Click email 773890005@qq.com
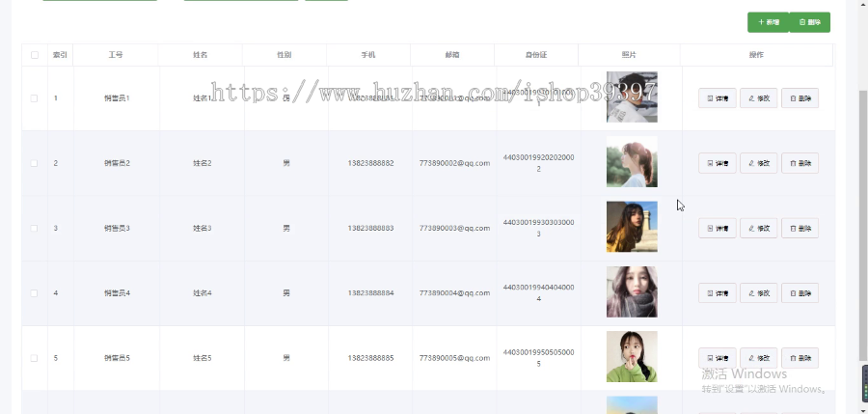 pos(454,358)
